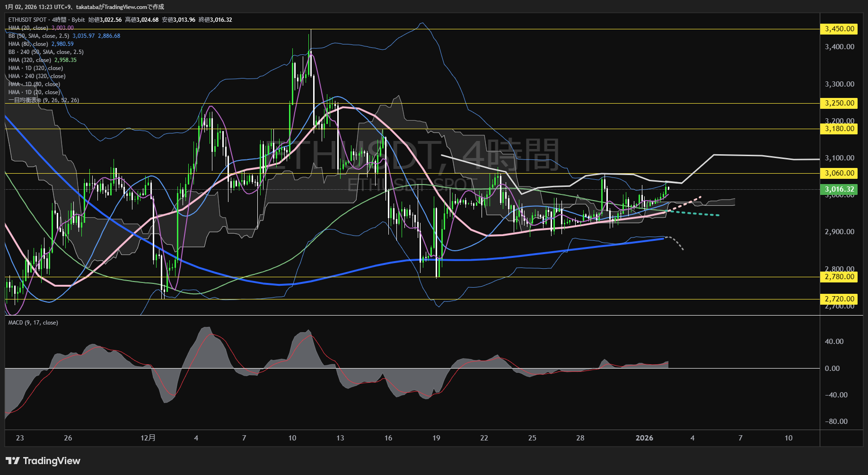868x475 pixels.
Task: Select the HMA (320, close) indicator legend
Action: point(30,60)
